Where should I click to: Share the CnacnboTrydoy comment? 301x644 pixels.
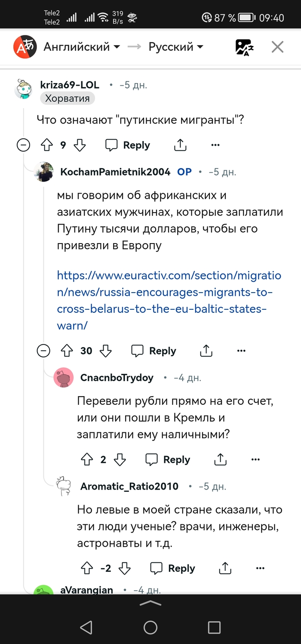coord(220,459)
